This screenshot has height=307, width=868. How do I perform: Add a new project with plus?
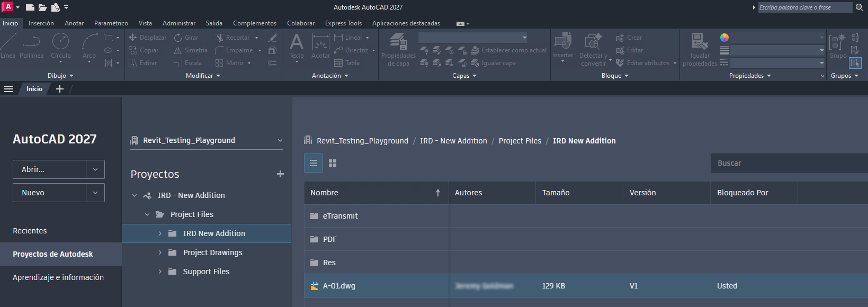[x=280, y=174]
